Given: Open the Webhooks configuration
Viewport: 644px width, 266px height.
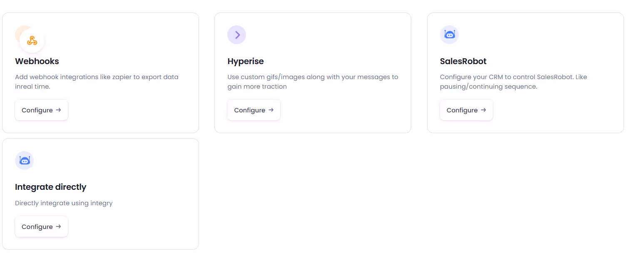Looking at the screenshot, I should pyautogui.click(x=41, y=110).
